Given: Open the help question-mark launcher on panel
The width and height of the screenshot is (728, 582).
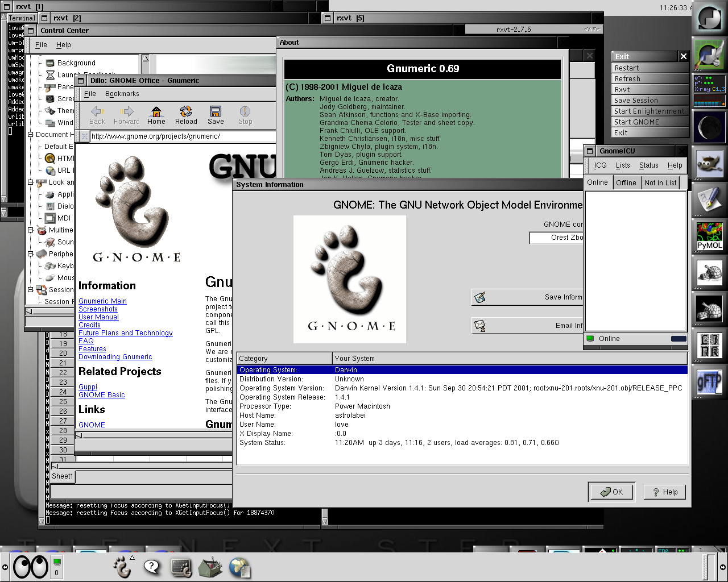Looking at the screenshot, I should coord(152,567).
